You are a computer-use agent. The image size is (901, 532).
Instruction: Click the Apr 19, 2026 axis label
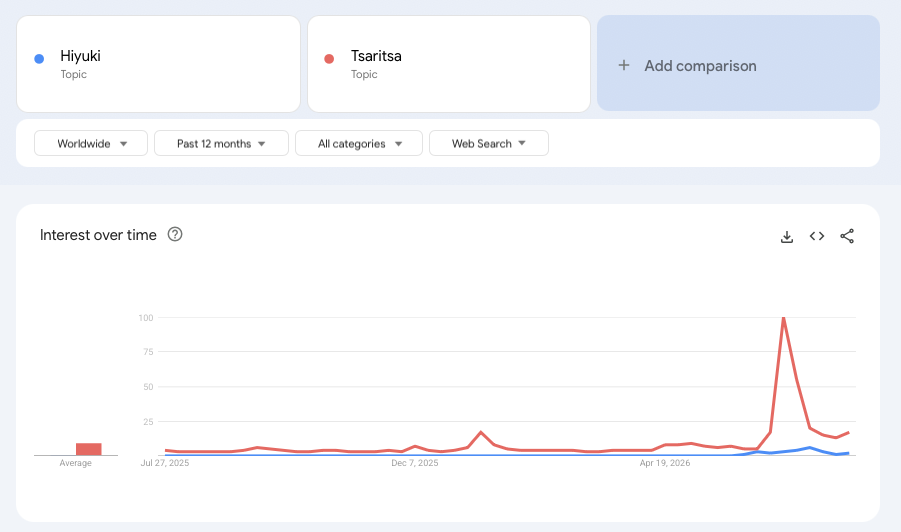(665, 463)
